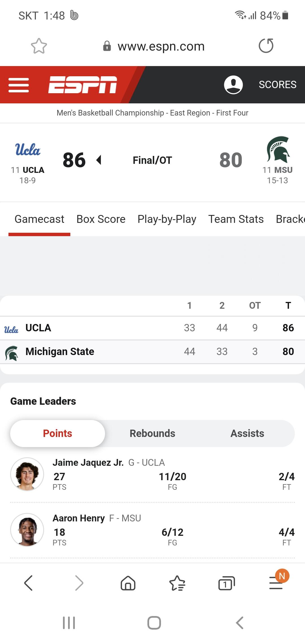
Task: Open the browser bookmarks list
Action: click(x=177, y=583)
